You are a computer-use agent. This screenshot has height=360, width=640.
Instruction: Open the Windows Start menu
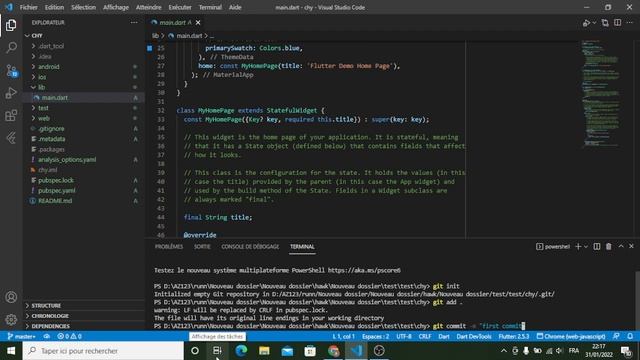(x=11, y=351)
